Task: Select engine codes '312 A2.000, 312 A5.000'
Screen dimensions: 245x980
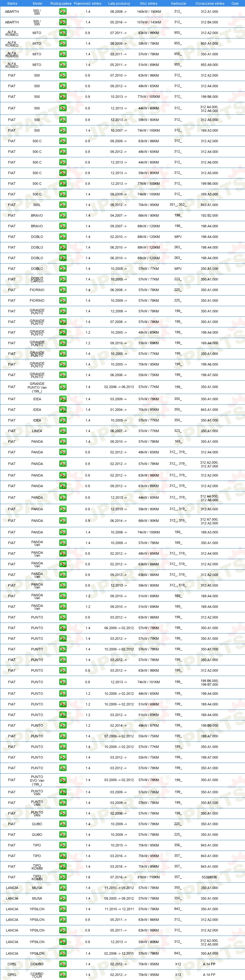Action: (209, 942)
